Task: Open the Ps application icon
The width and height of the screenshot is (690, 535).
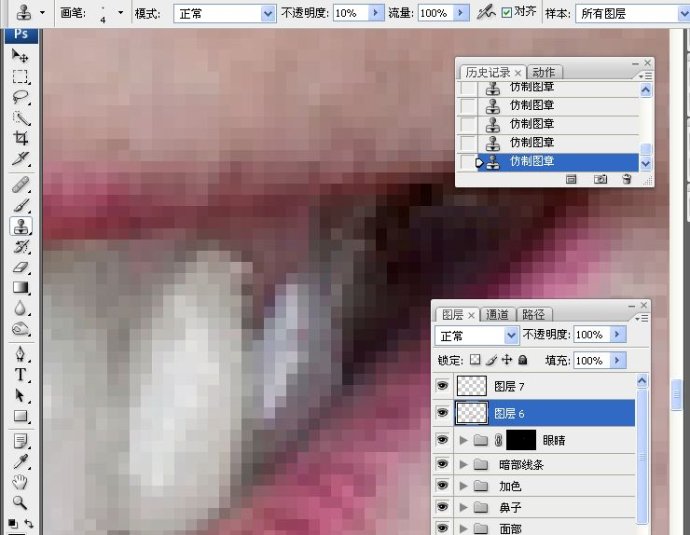Action: tap(21, 34)
